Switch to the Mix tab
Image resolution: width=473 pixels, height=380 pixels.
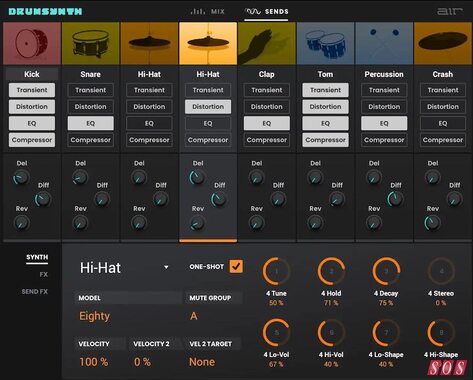coord(207,12)
